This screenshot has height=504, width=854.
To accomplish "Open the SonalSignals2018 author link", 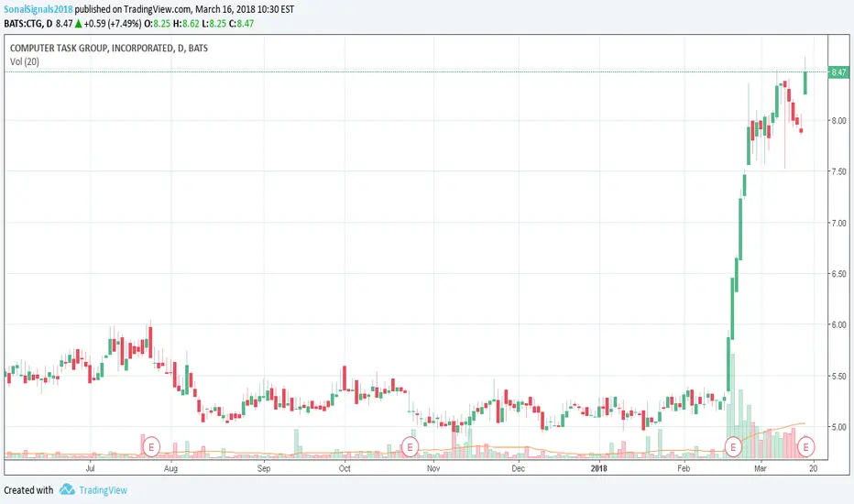I will coord(38,9).
